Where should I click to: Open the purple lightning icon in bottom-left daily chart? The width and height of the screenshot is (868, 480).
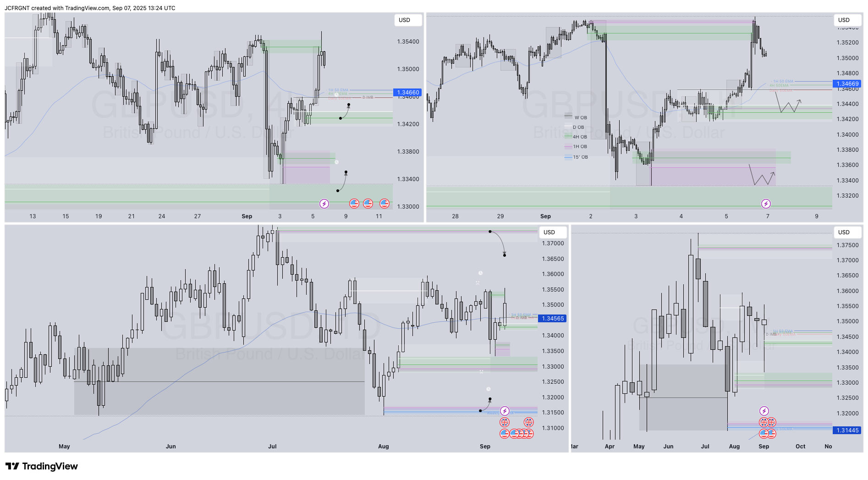pos(505,411)
